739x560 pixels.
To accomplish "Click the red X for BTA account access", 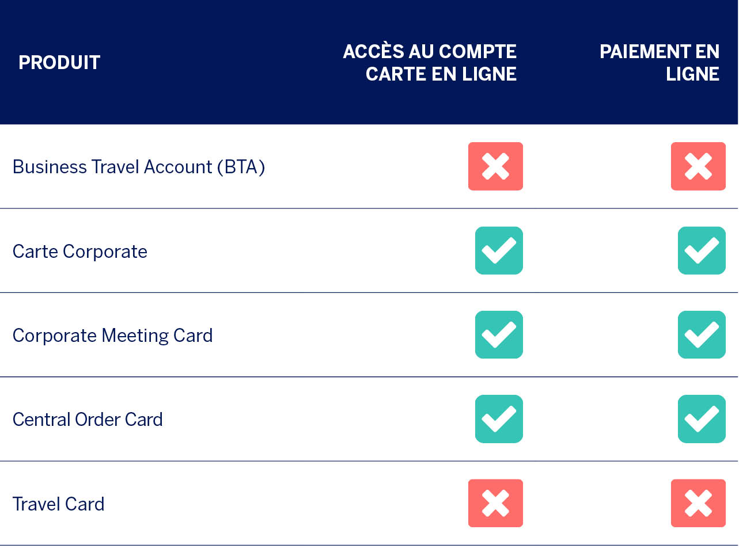I will coord(495,166).
